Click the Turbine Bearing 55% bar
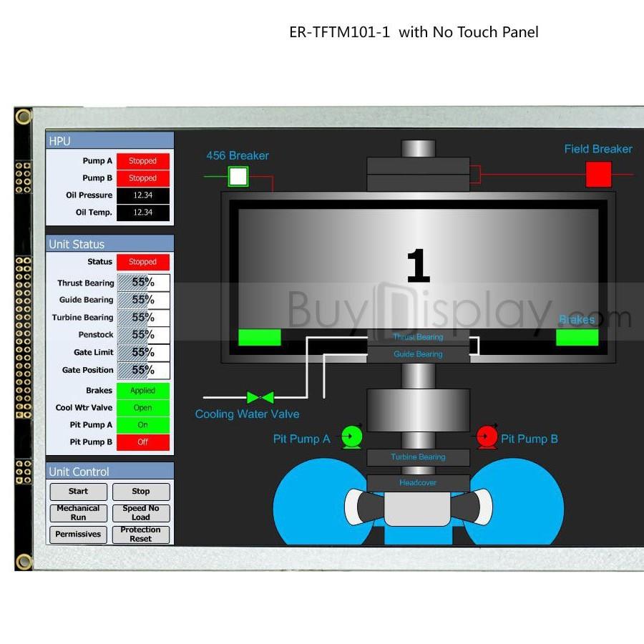Viewport: 644px width, 644px height. click(143, 318)
